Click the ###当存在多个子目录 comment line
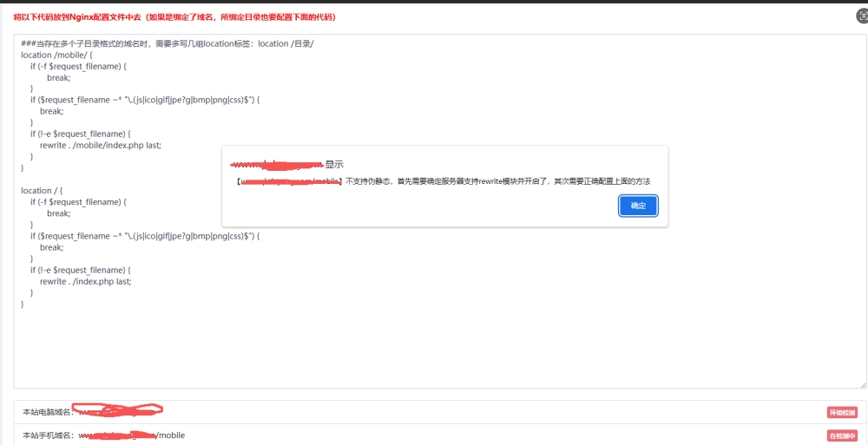The image size is (868, 445). 168,43
